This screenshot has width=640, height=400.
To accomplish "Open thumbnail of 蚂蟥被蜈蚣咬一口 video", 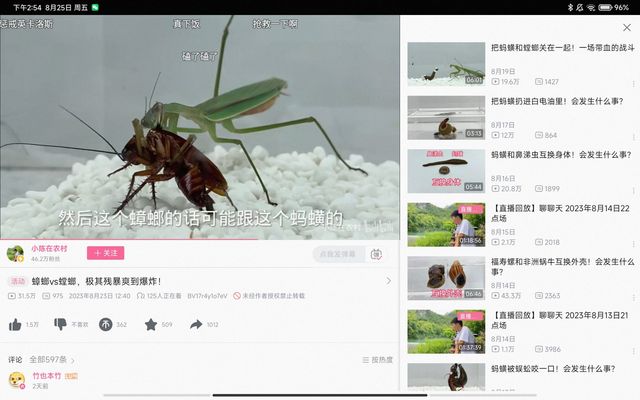I will (446, 377).
